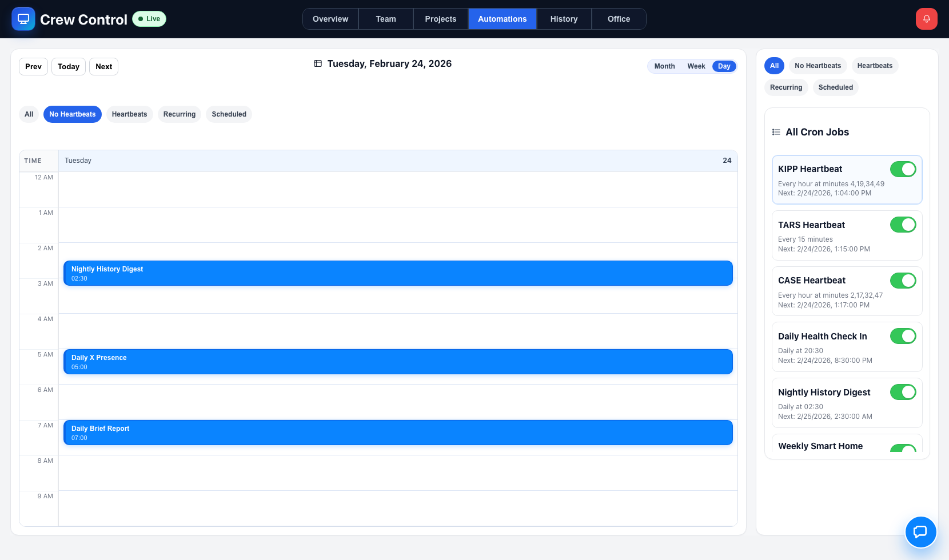Toggle the CASE Heartbeat switch
This screenshot has width=949, height=560.
point(903,281)
